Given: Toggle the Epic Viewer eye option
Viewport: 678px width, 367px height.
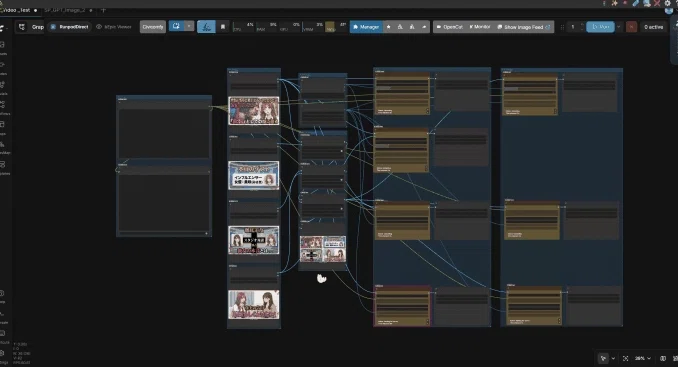Looking at the screenshot, I should (113, 27).
